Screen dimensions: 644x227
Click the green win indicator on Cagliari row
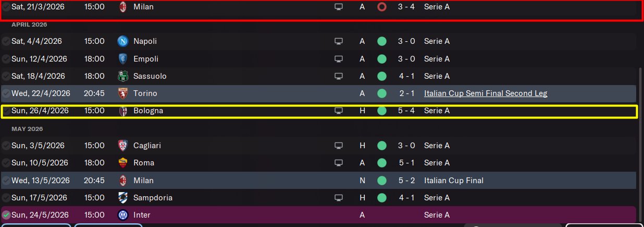click(381, 146)
